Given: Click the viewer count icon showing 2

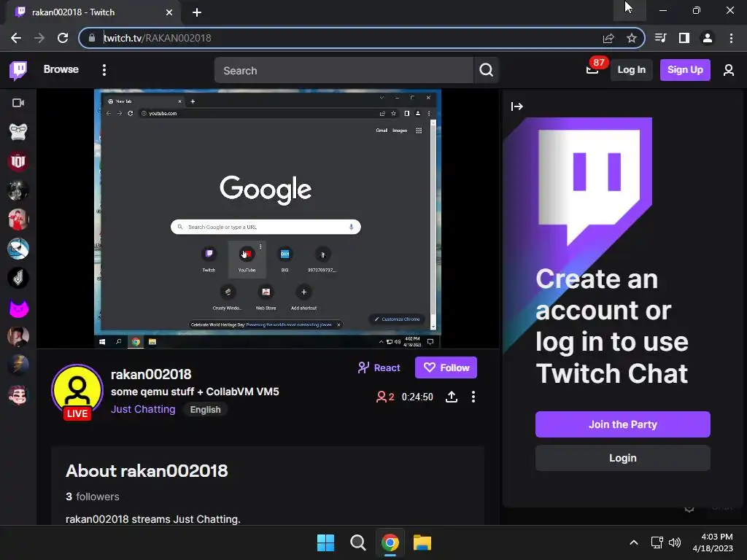Looking at the screenshot, I should 385,397.
